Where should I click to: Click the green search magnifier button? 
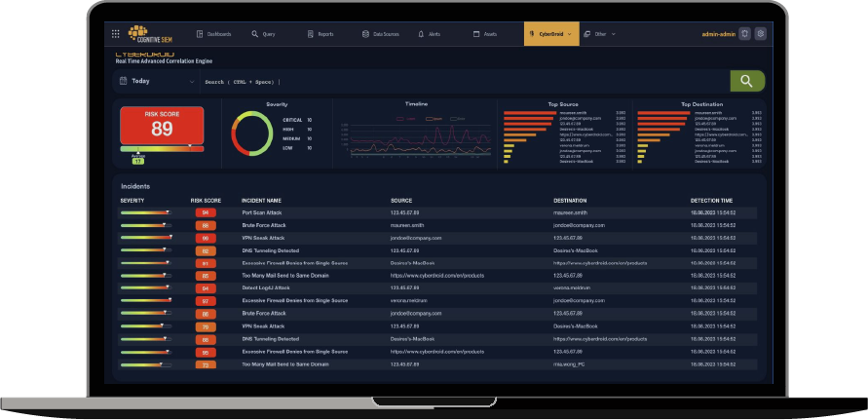tap(746, 82)
